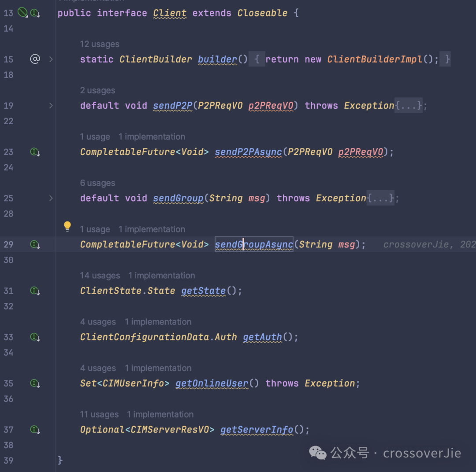Open the 14 usages hint above getState

(100, 276)
